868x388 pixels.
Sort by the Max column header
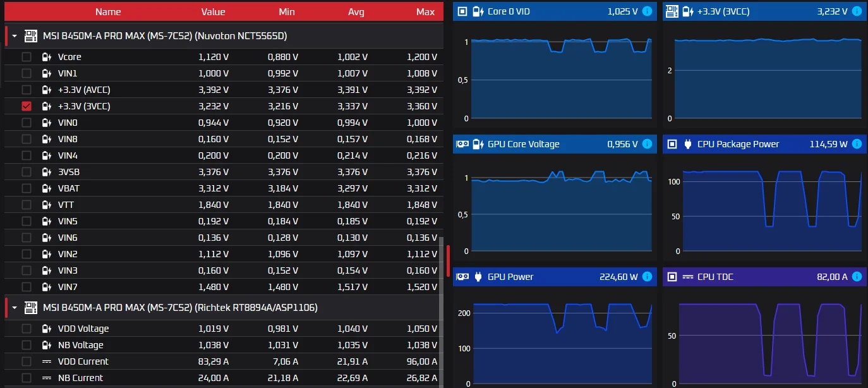pos(425,11)
